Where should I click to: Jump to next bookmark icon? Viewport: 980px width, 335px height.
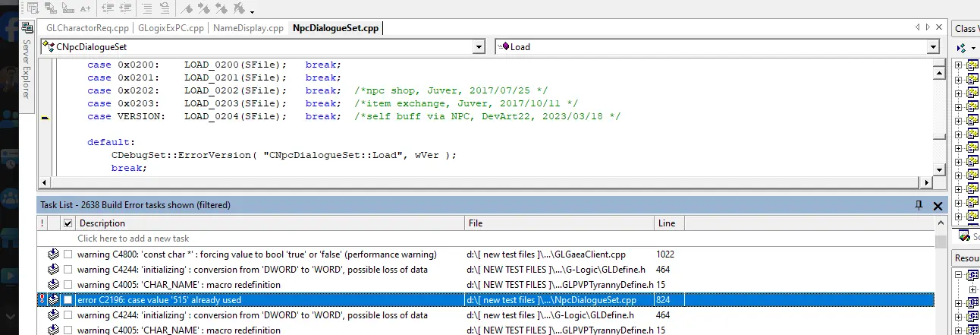click(x=204, y=8)
